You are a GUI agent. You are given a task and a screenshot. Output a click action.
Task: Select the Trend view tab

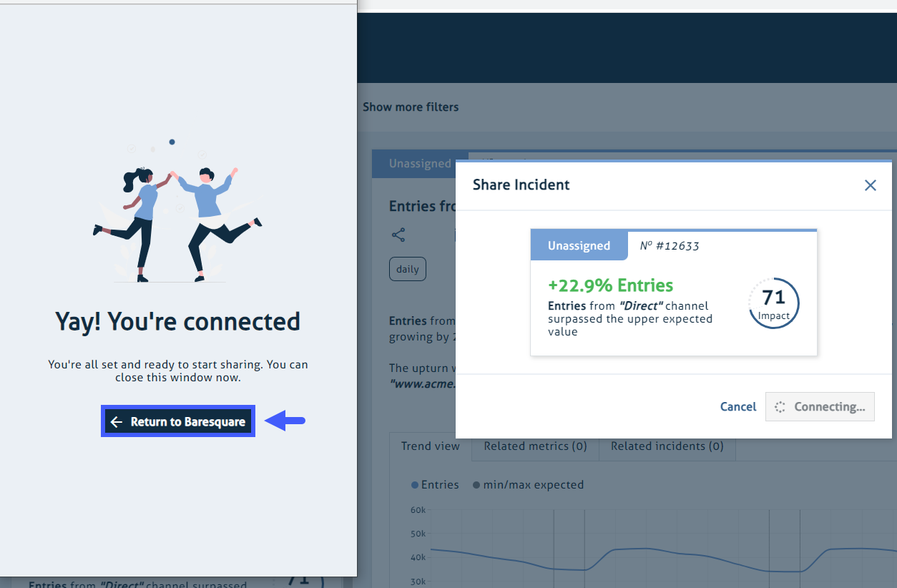click(430, 446)
